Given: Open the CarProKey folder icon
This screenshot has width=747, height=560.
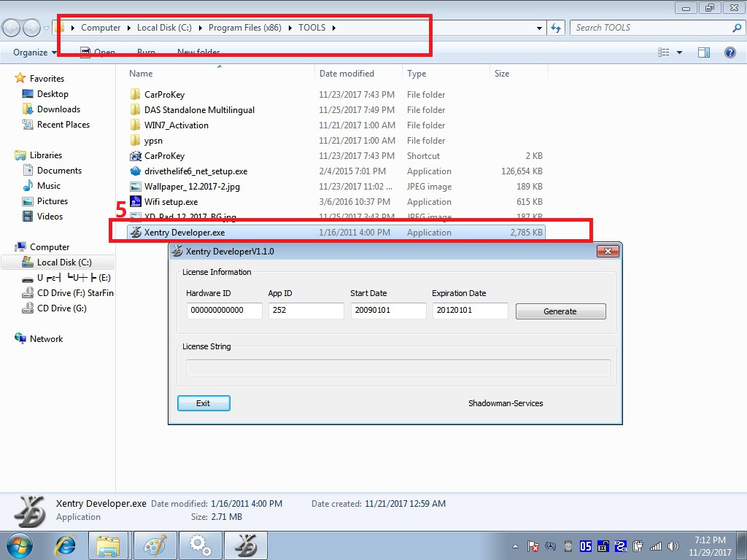Looking at the screenshot, I should click(x=135, y=95).
